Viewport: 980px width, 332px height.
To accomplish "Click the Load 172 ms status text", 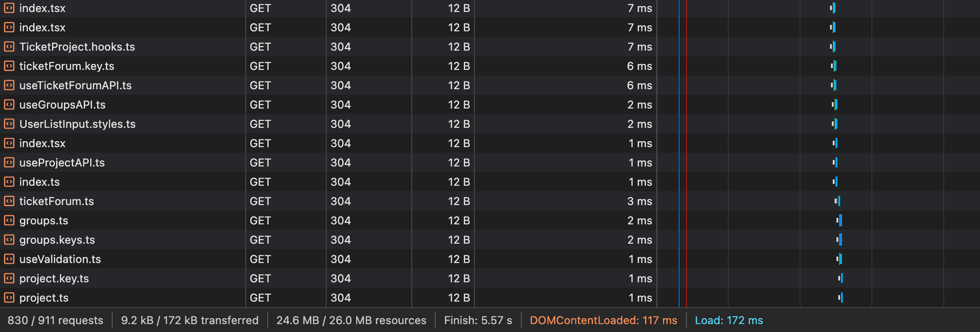I will [x=728, y=320].
